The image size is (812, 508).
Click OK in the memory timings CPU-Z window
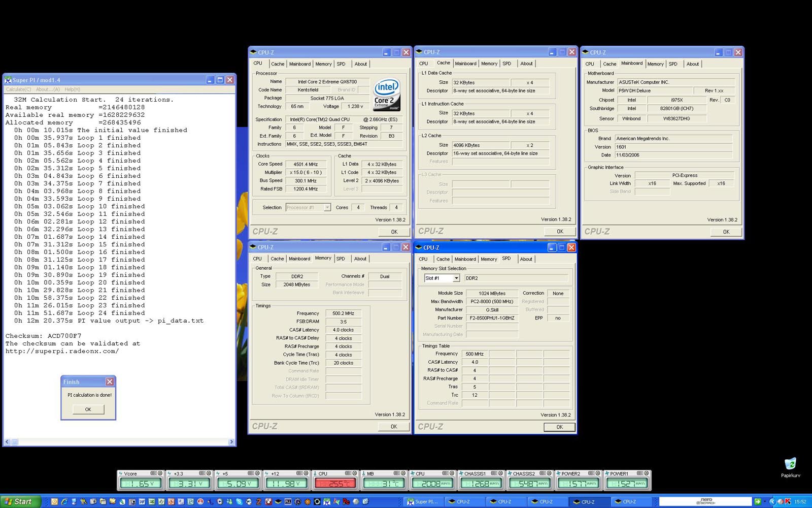394,427
